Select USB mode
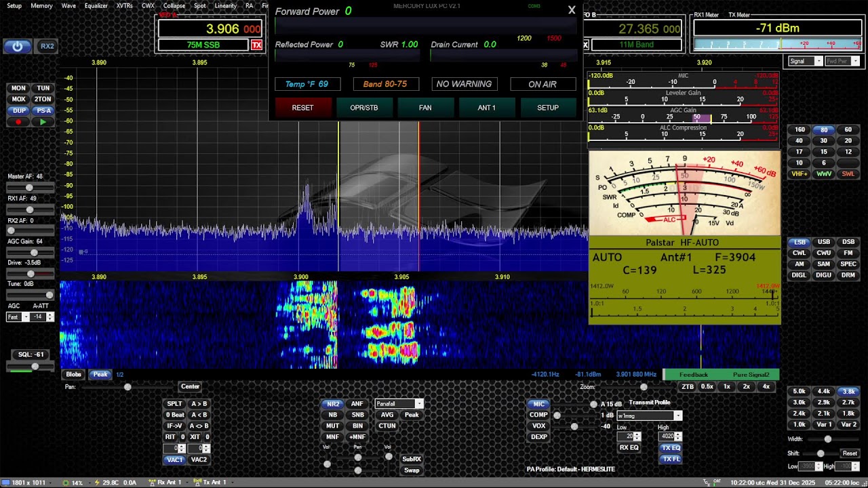The image size is (868, 488). click(824, 242)
